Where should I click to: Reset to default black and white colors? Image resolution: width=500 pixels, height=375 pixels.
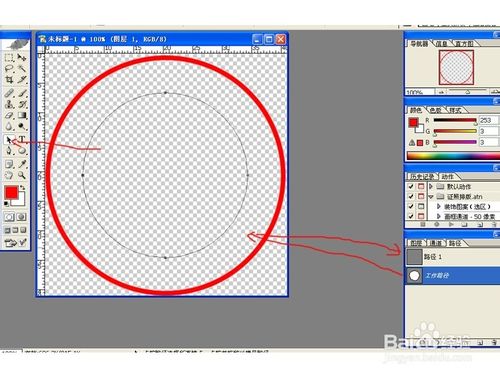click(7, 204)
